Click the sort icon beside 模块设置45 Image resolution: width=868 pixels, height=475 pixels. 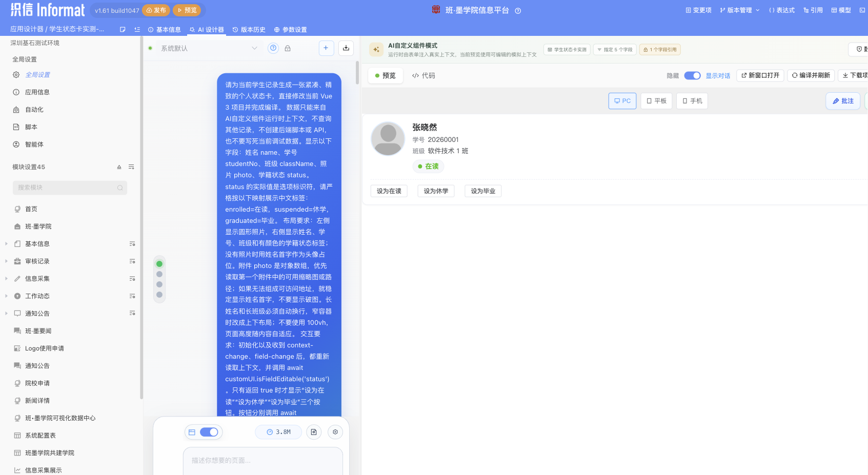[119, 167]
